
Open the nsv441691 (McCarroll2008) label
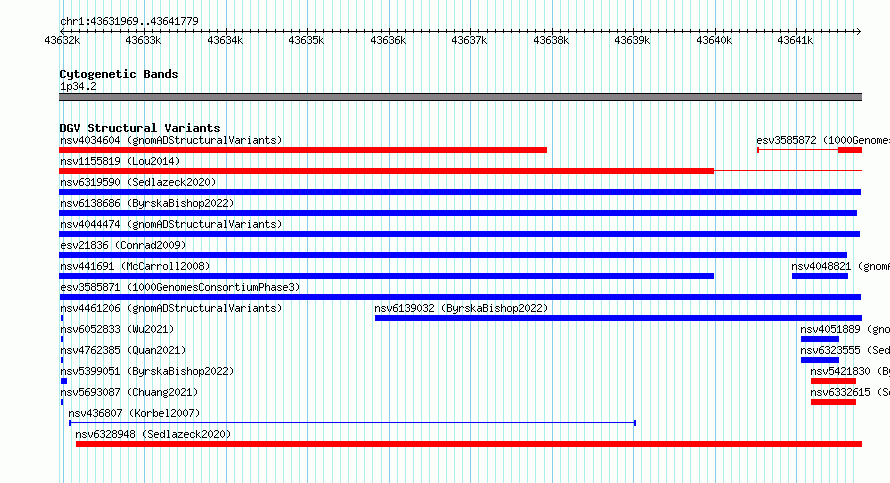(135, 266)
